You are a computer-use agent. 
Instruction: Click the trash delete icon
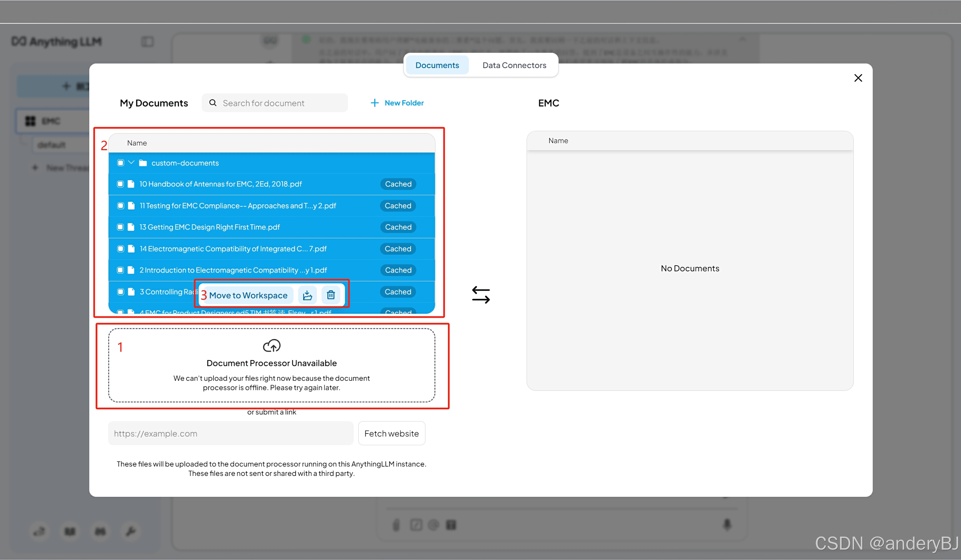331,295
